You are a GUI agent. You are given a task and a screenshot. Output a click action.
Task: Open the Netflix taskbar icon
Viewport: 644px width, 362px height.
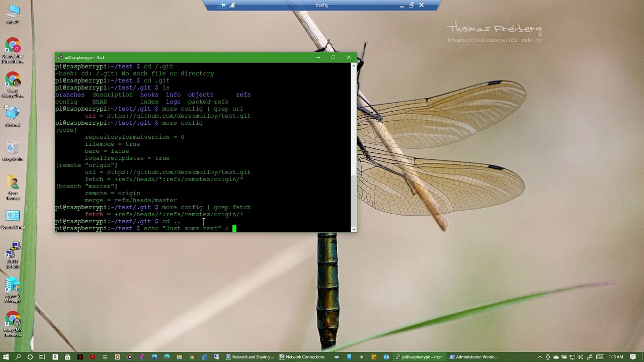pos(80,357)
